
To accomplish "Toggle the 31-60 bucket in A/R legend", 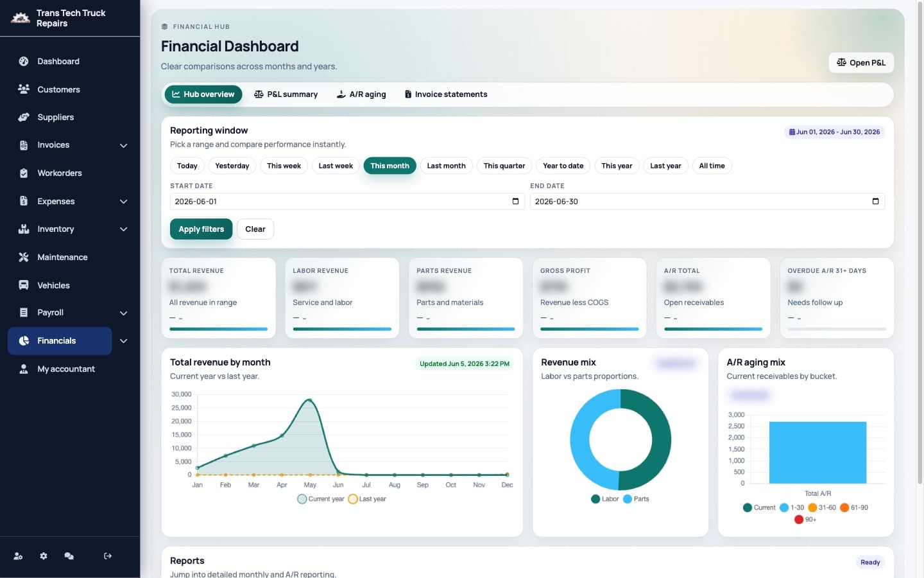I will 822,508.
